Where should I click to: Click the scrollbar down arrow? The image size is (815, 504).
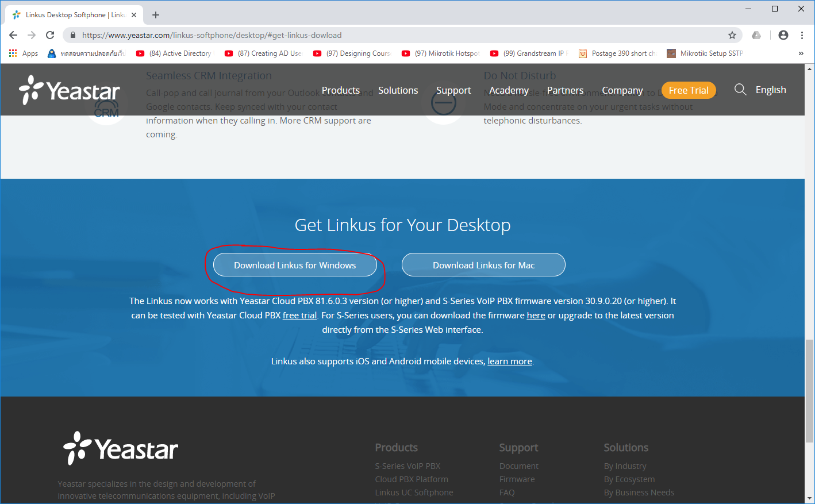(810, 498)
